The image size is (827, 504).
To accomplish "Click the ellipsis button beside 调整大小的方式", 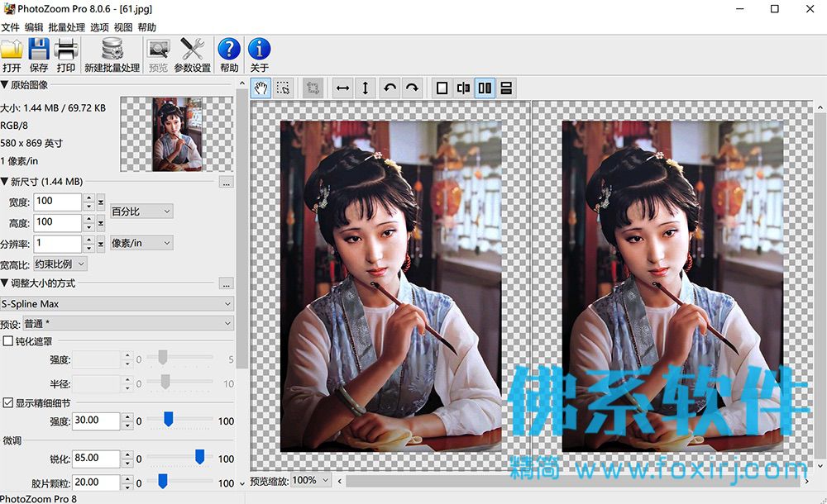I will [227, 284].
